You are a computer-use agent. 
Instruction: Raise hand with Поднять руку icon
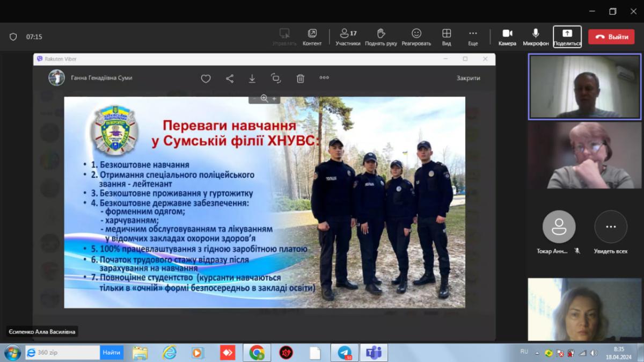tap(381, 37)
